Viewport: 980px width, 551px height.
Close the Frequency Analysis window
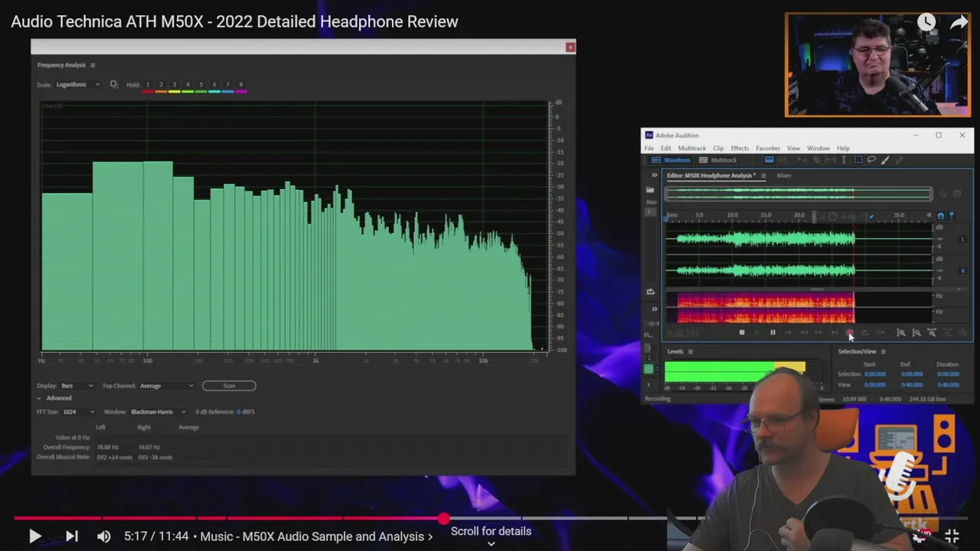point(570,47)
